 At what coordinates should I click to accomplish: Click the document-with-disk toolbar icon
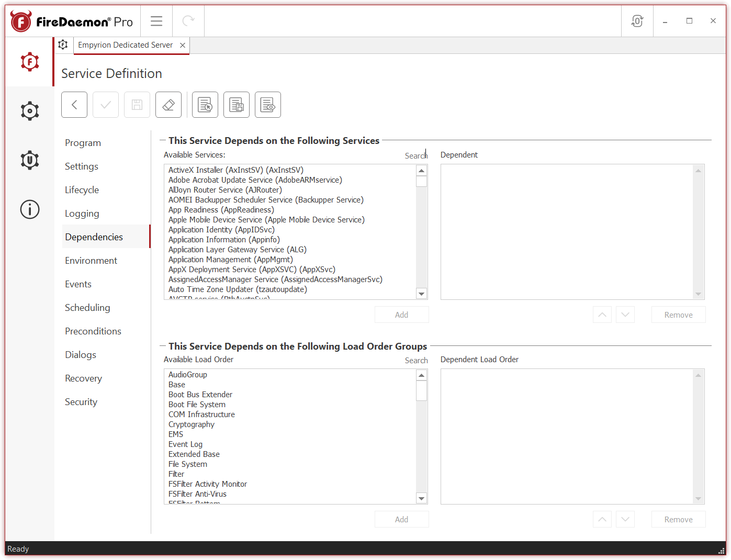tap(236, 105)
